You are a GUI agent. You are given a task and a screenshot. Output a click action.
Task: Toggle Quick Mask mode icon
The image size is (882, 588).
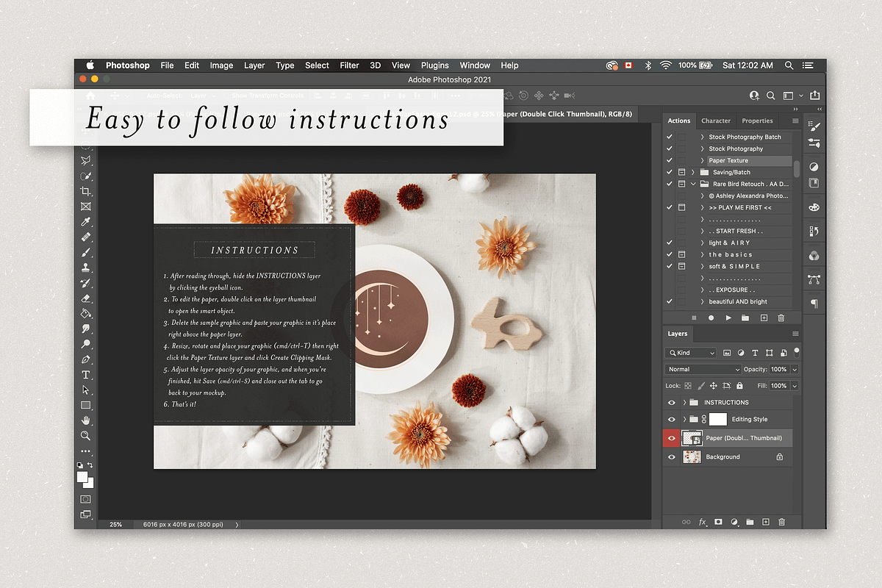tap(86, 499)
